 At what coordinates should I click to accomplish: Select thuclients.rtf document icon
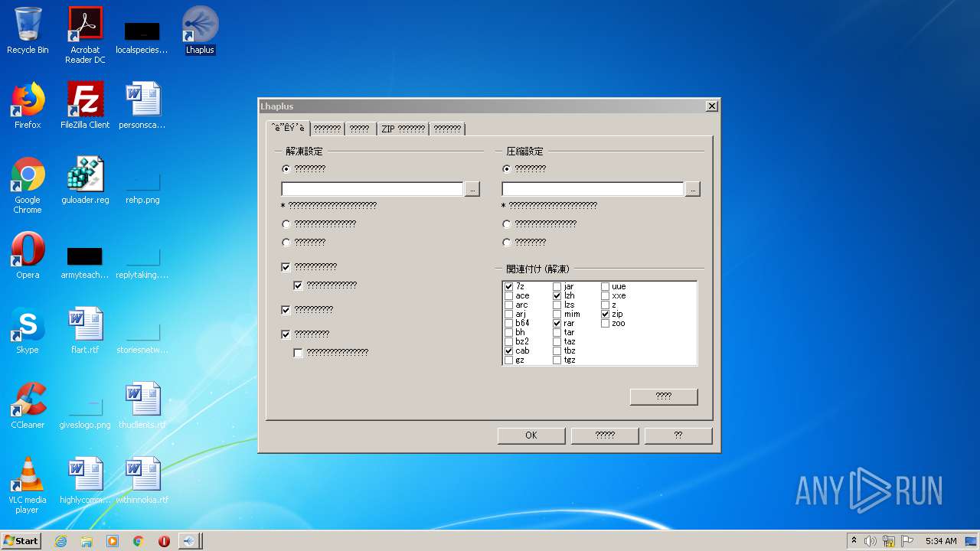coord(142,406)
